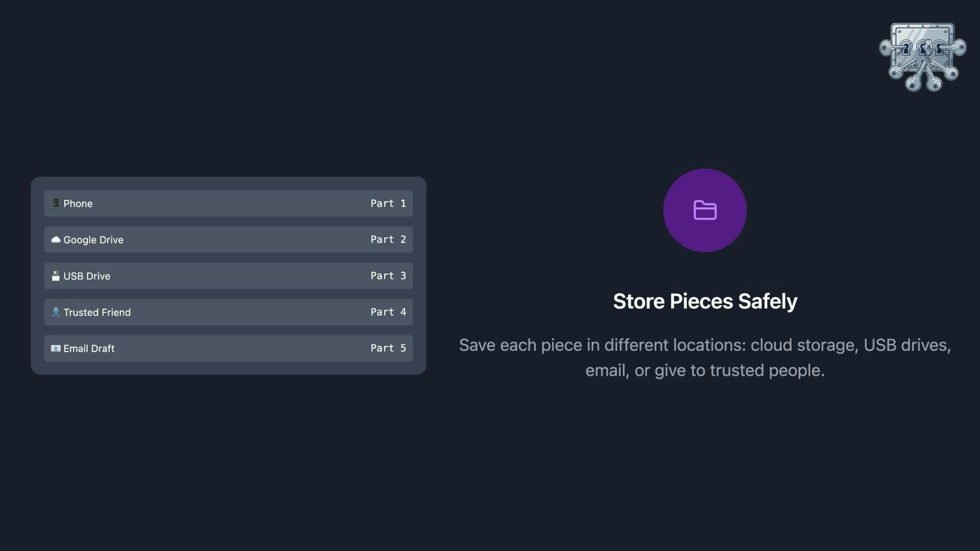Viewport: 980px width, 551px height.
Task: Click the phone emoji icon
Action: (56, 204)
